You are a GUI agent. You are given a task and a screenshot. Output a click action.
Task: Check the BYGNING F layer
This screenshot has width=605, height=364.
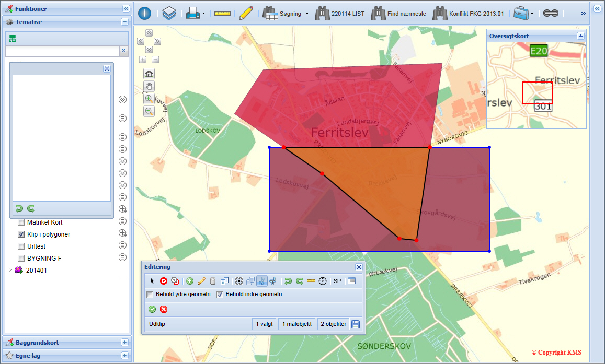pyautogui.click(x=21, y=258)
